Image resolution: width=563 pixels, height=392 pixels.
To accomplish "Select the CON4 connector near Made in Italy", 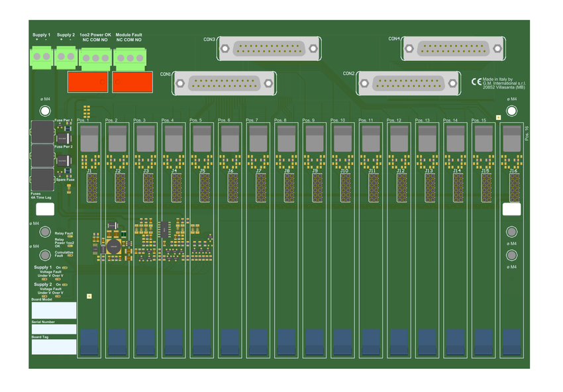I will (x=452, y=48).
